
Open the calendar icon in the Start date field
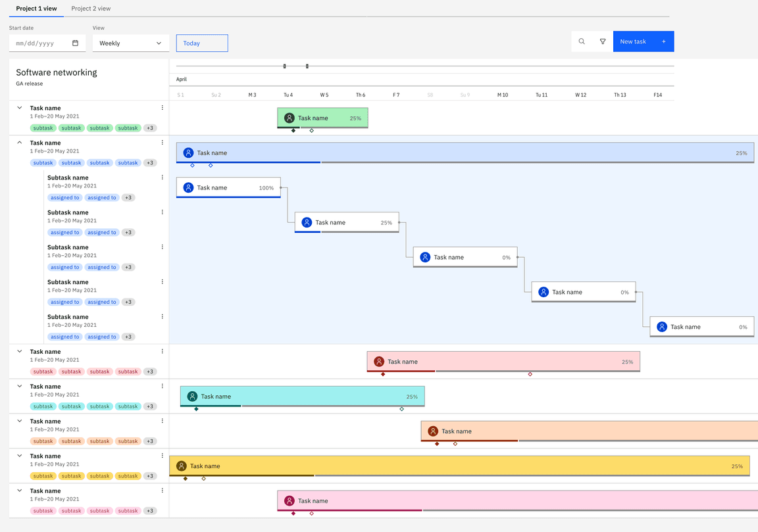point(76,41)
